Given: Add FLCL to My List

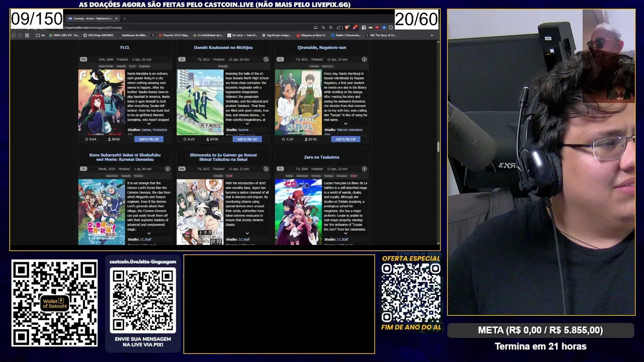Looking at the screenshot, I should click(148, 139).
